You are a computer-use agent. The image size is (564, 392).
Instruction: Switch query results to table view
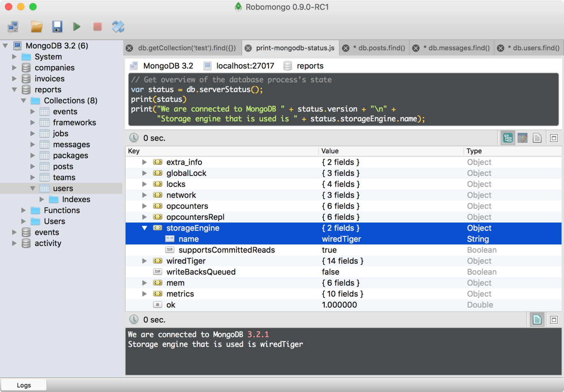coord(522,138)
